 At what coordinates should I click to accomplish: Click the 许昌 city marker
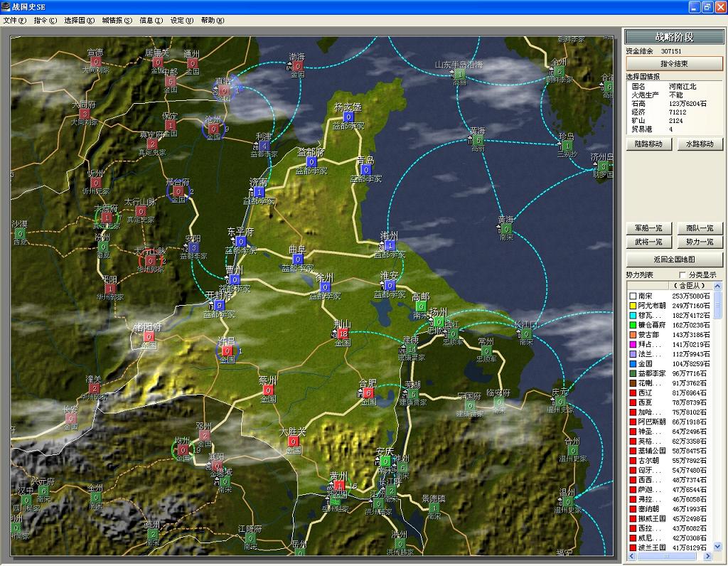227,351
